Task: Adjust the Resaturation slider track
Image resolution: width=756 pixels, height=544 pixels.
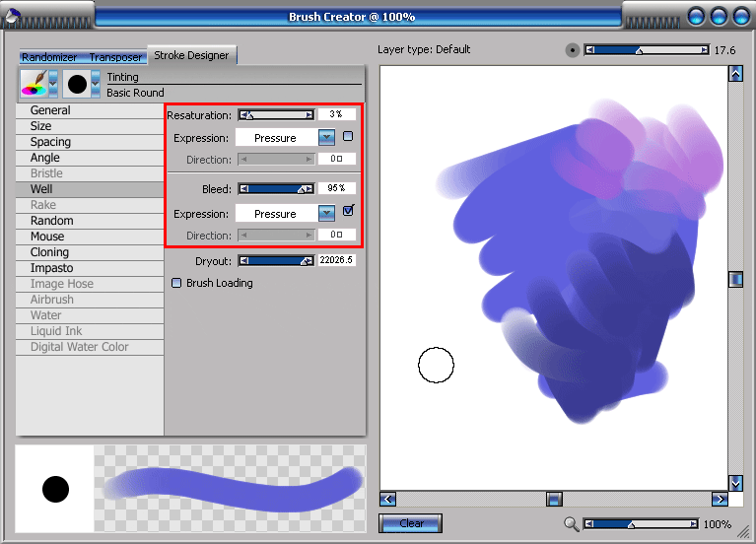Action: click(x=276, y=114)
